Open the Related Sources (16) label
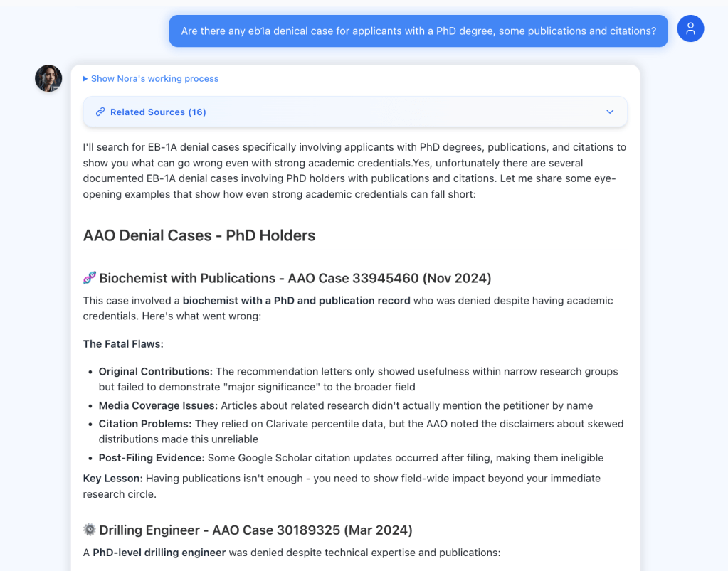 pos(158,112)
